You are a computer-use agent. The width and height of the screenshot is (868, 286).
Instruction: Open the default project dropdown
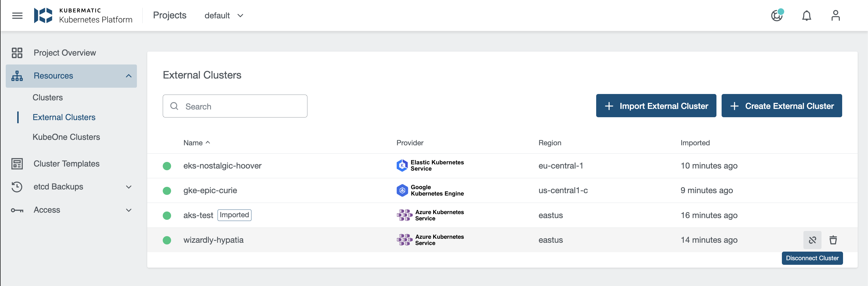pyautogui.click(x=224, y=15)
